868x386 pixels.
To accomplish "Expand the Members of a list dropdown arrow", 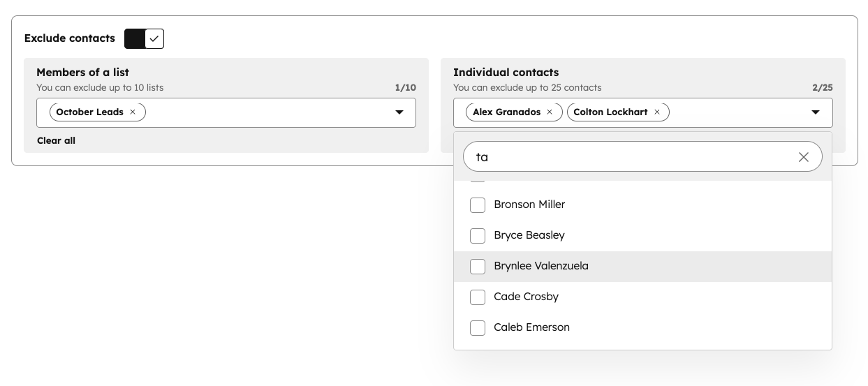I will (399, 112).
